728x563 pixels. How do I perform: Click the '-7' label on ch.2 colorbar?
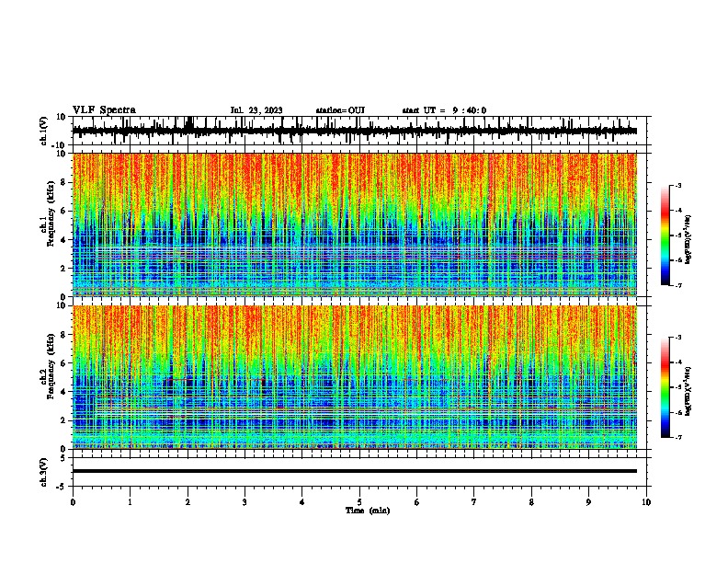(x=677, y=437)
